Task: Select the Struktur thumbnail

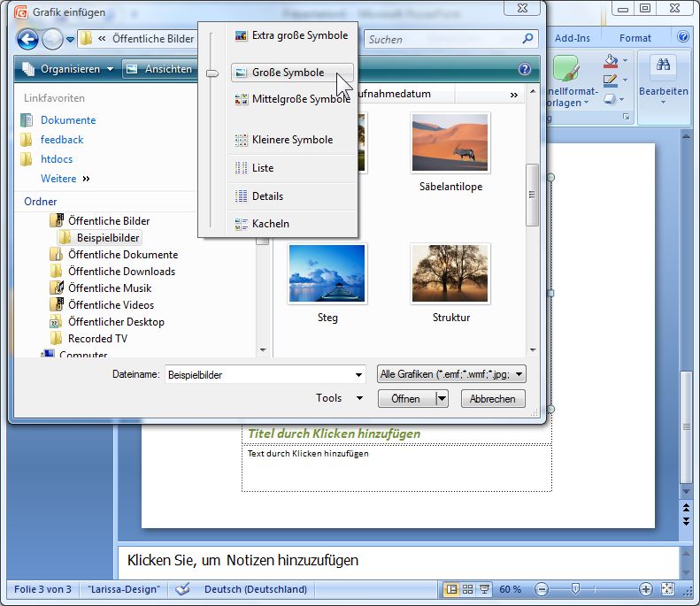Action: (450, 273)
